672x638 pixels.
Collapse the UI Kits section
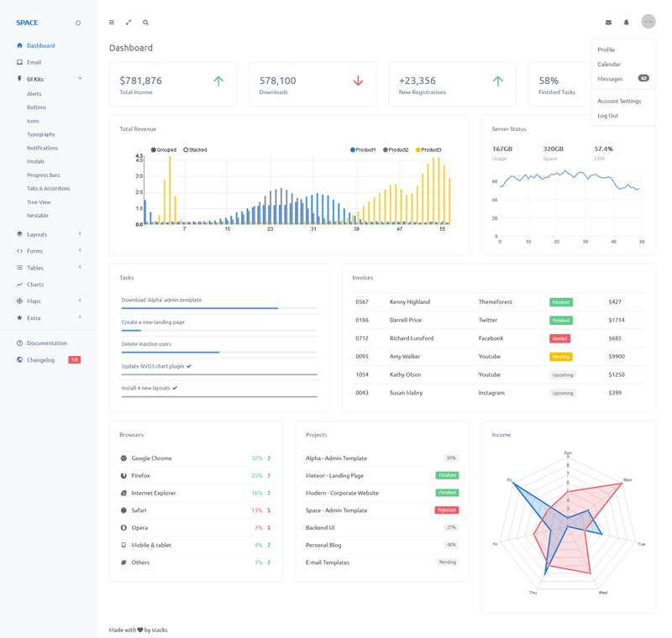80,79
